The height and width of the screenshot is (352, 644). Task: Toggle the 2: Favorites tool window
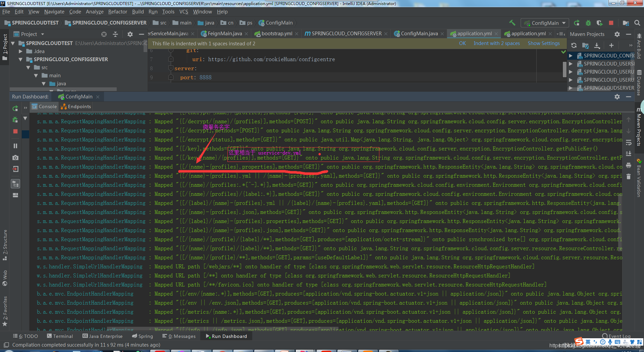click(5, 311)
